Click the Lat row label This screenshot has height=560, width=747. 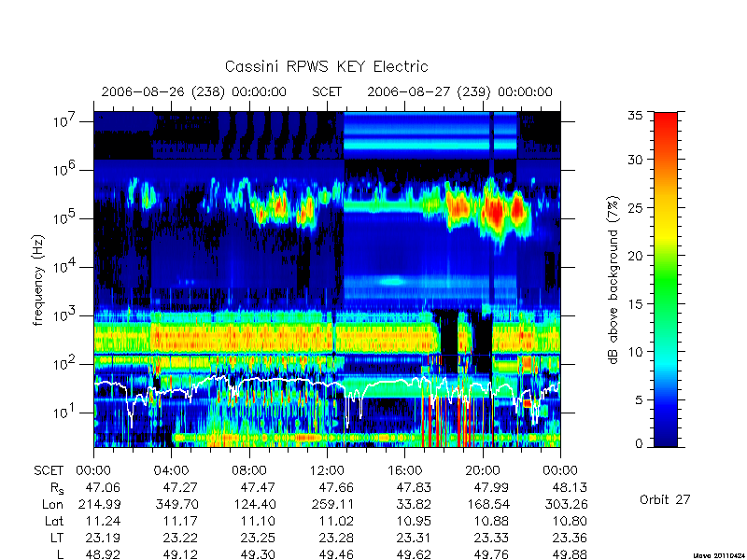click(x=54, y=522)
